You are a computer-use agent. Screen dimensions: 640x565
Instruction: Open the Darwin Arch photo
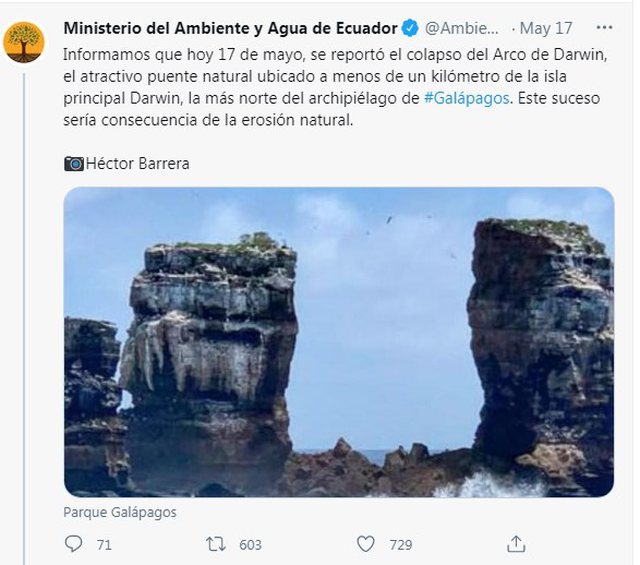pyautogui.click(x=338, y=341)
